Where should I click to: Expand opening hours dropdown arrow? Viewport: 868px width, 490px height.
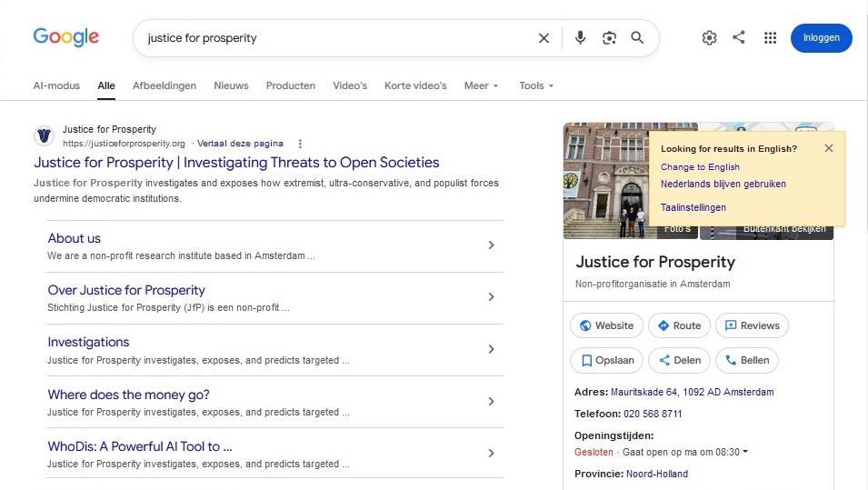(x=745, y=452)
